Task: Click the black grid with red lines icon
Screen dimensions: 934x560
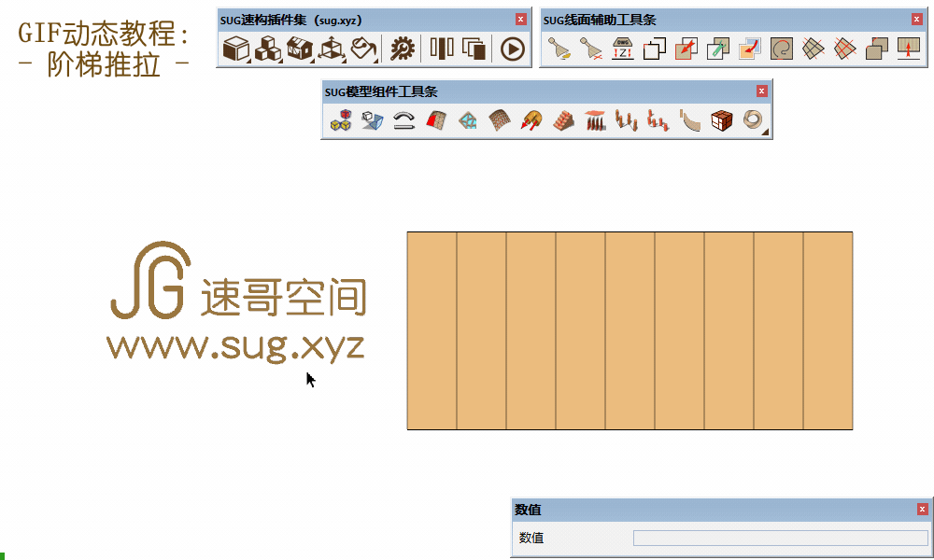Action: [x=814, y=49]
